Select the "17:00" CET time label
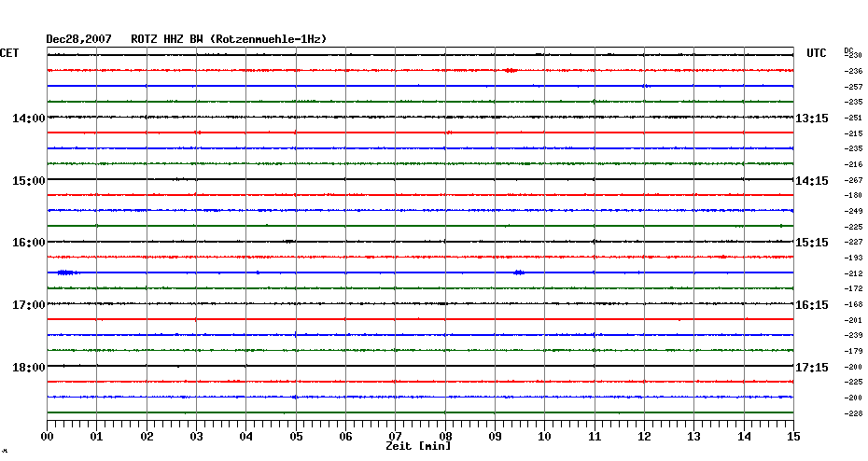This screenshot has height=461, width=868. [29, 305]
